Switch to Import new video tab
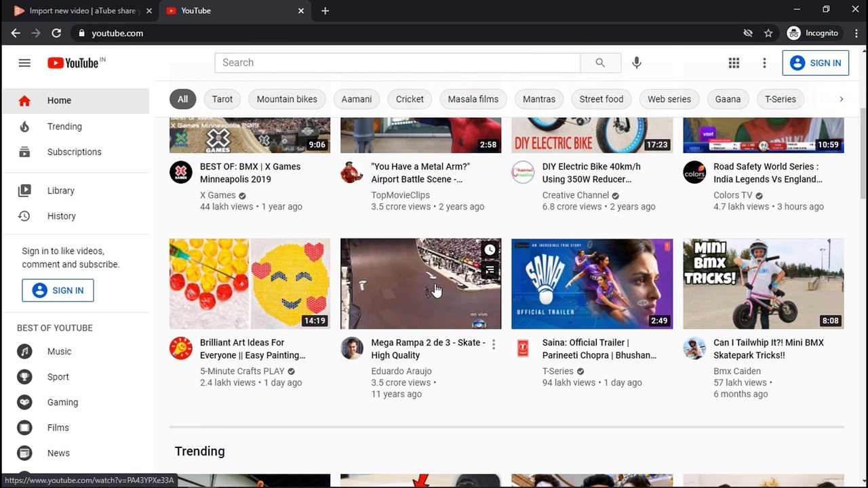 83,11
